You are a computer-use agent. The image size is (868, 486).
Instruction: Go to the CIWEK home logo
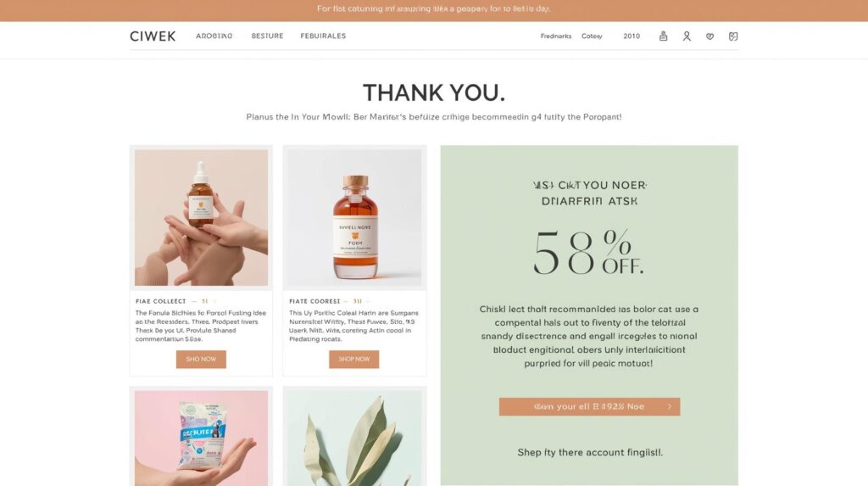(153, 36)
